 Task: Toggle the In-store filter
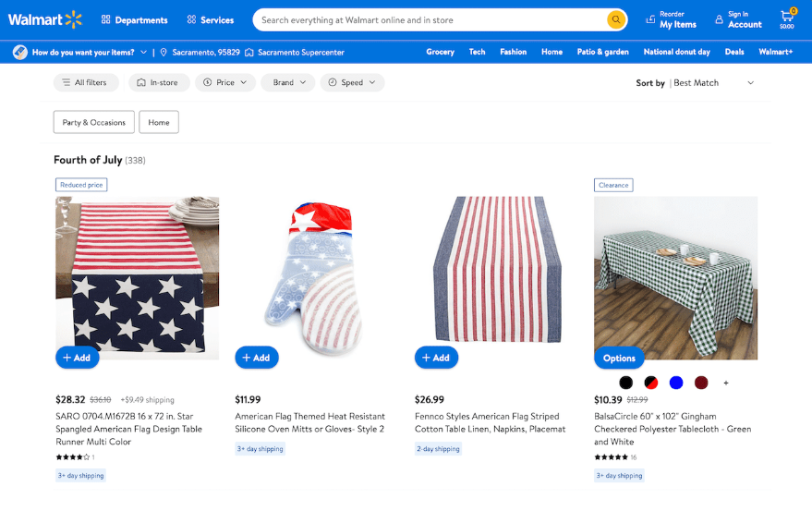pos(157,82)
